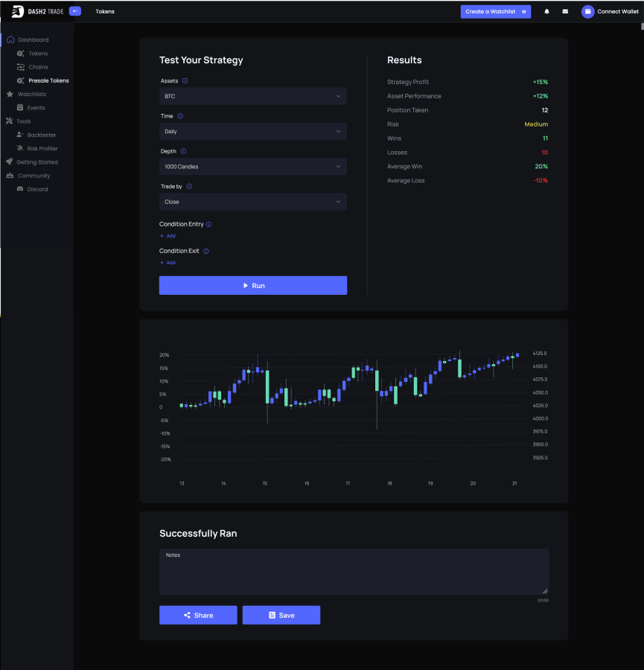Click the page vertical scrollbar
The width and height of the screenshot is (644, 670).
tap(642, 27)
